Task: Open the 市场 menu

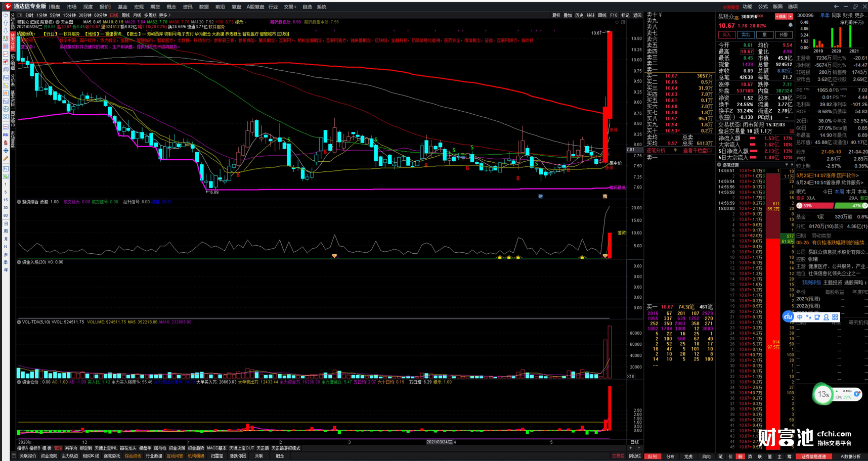Action: 72,7
